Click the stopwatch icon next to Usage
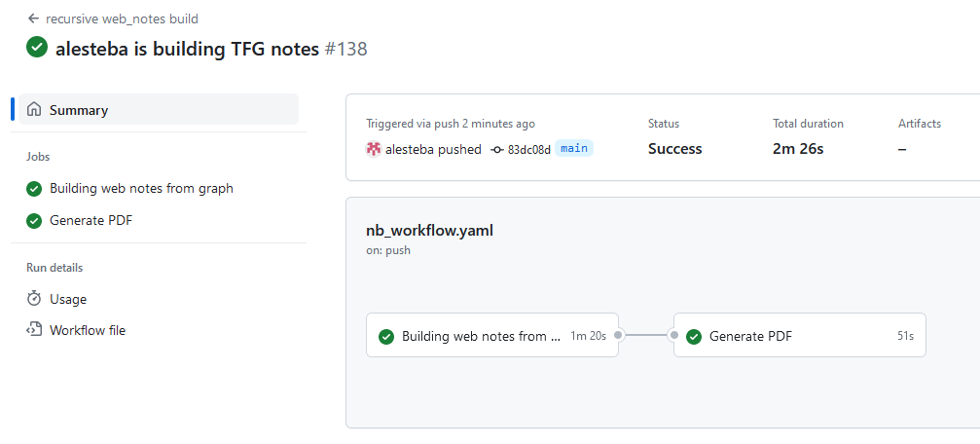Viewport: 980px width, 444px height. [34, 299]
